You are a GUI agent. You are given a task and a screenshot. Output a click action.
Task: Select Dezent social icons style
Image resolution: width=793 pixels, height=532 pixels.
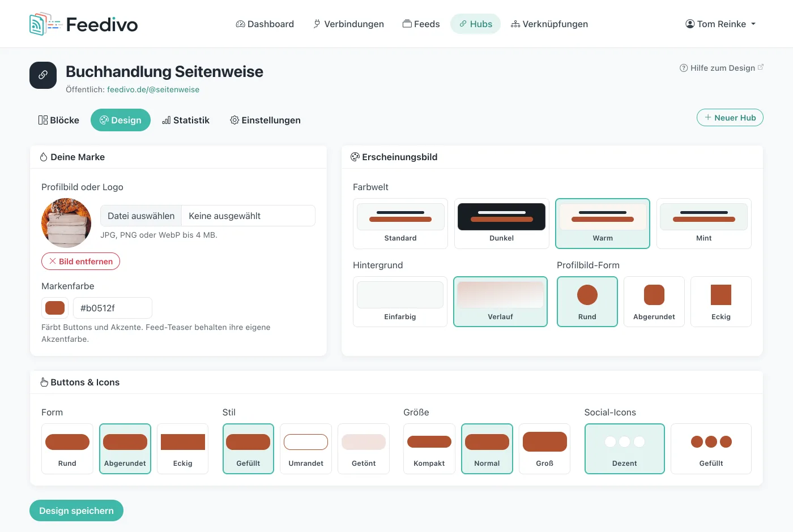625,449
